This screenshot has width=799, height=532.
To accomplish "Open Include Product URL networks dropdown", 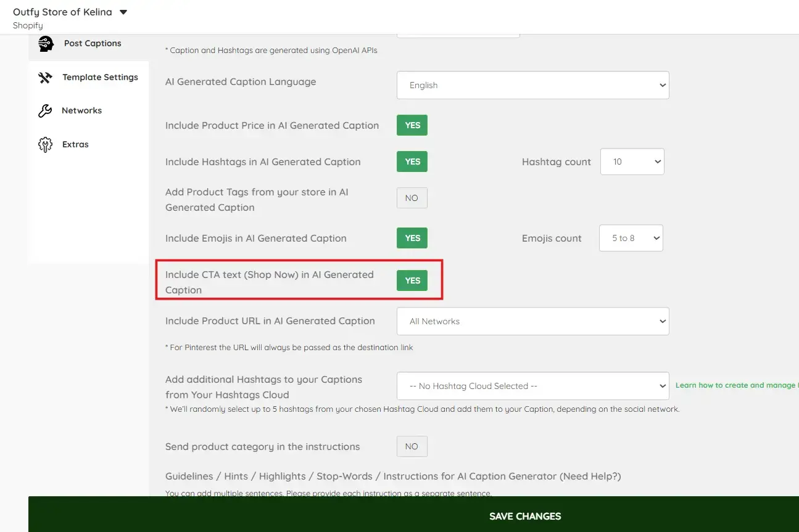I will 533,321.
